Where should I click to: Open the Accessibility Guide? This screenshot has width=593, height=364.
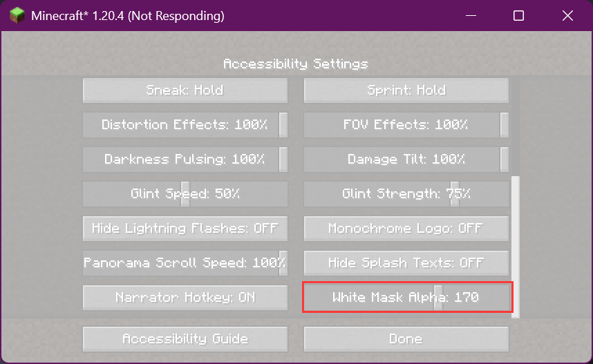(185, 339)
